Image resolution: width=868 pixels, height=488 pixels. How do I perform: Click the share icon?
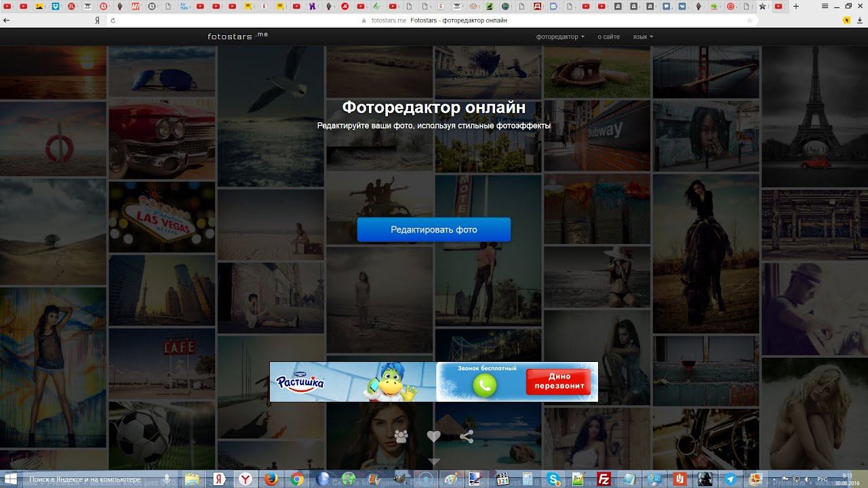pyautogui.click(x=467, y=436)
